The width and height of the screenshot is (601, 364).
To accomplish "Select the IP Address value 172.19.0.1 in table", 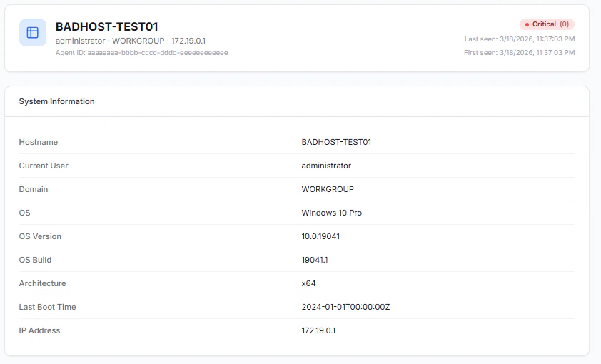I will point(318,330).
